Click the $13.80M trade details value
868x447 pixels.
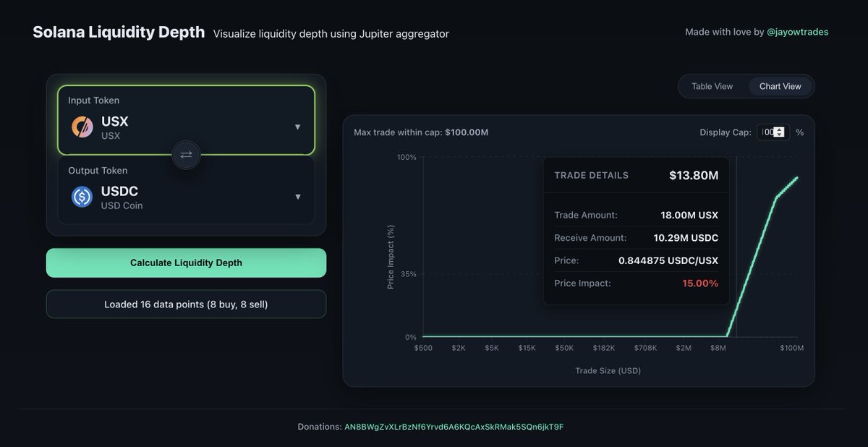coord(694,175)
